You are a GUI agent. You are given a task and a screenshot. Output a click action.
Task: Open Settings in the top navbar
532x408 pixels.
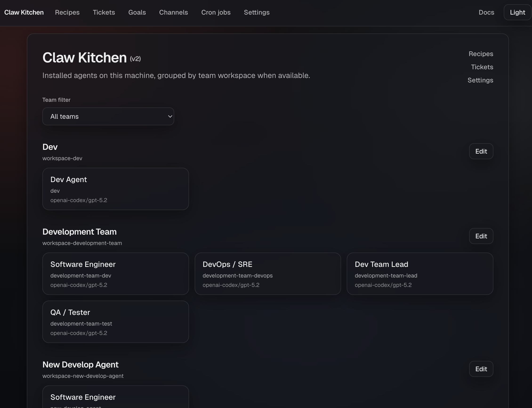257,12
